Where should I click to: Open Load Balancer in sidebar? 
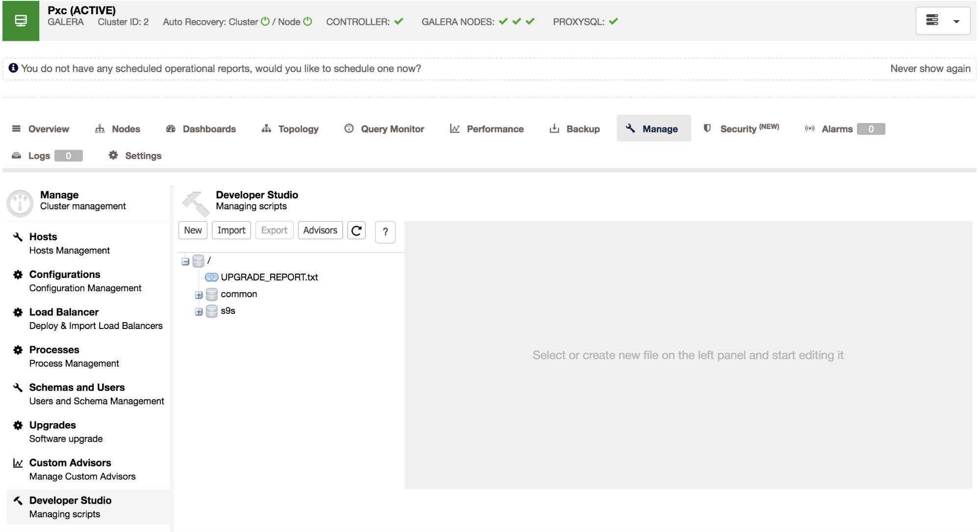click(88, 319)
